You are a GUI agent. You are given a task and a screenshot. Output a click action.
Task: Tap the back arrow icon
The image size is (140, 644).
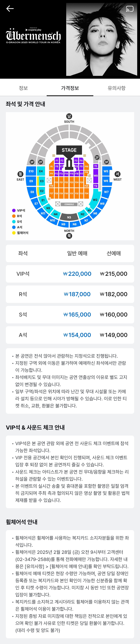(x=10, y=9)
